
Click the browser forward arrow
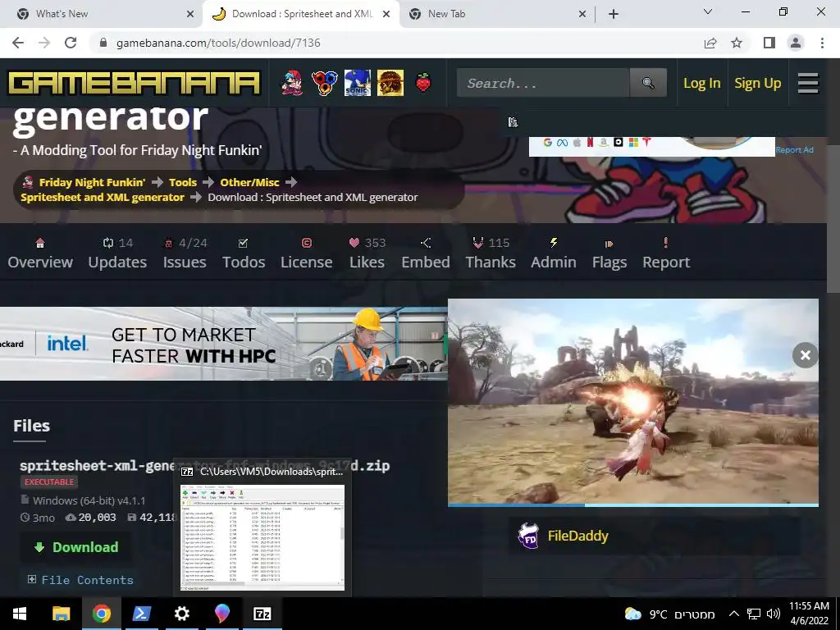click(44, 43)
